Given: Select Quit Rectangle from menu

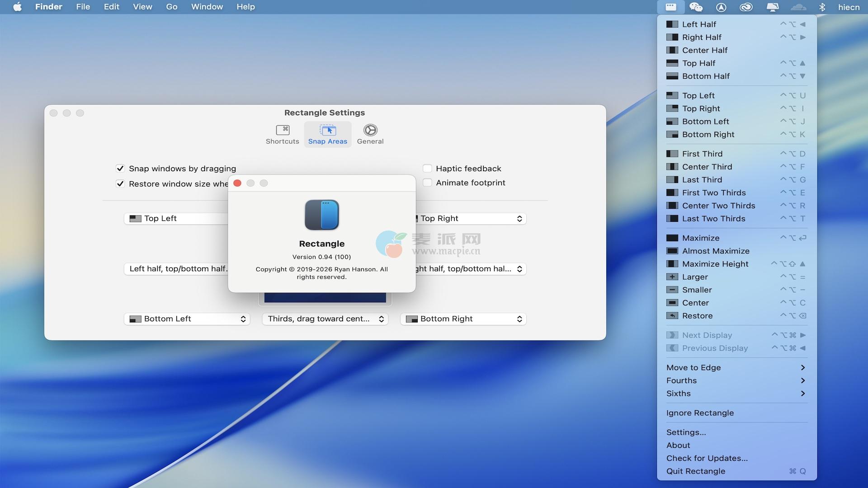Looking at the screenshot, I should pyautogui.click(x=695, y=471).
